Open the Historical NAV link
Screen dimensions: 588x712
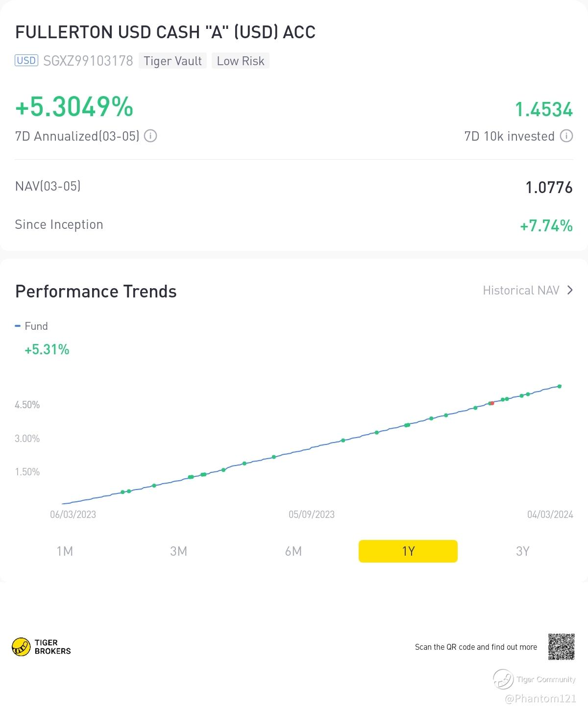(521, 291)
